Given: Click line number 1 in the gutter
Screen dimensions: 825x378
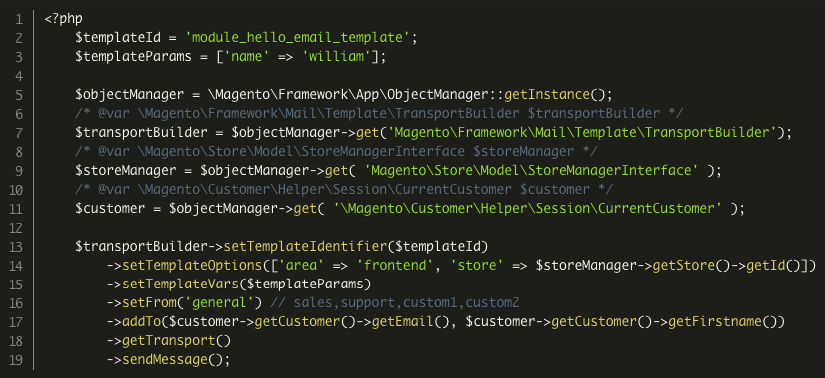Looking at the screenshot, I should [19, 19].
